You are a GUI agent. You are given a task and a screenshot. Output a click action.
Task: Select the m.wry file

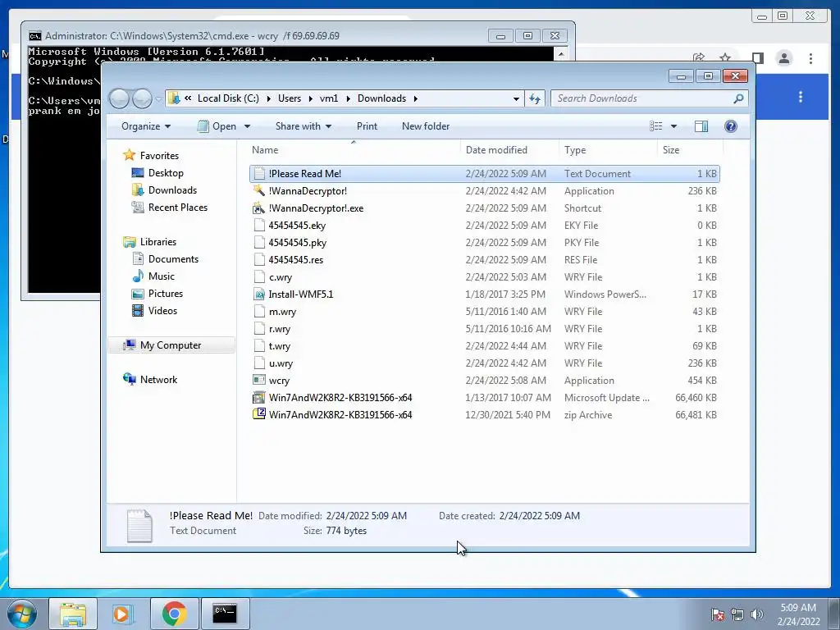(485, 311)
